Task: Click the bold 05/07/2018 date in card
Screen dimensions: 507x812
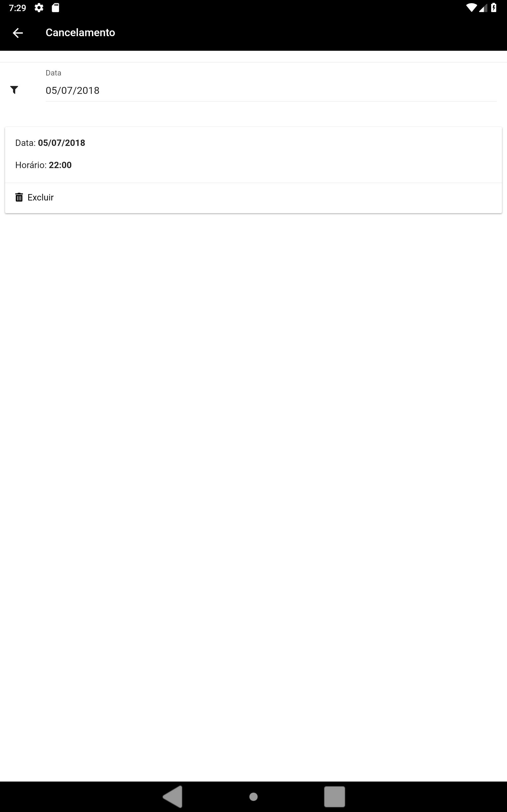Action: click(x=62, y=143)
